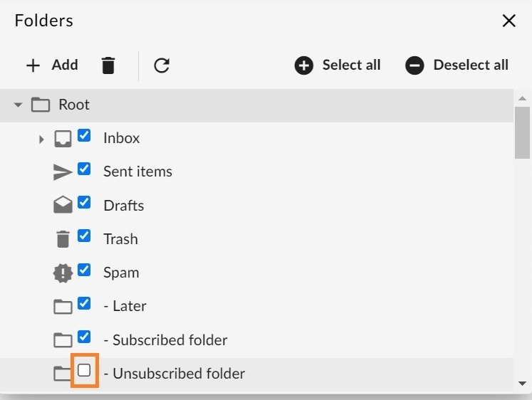
Task: Collapse the Root folder tree
Action: (x=18, y=105)
